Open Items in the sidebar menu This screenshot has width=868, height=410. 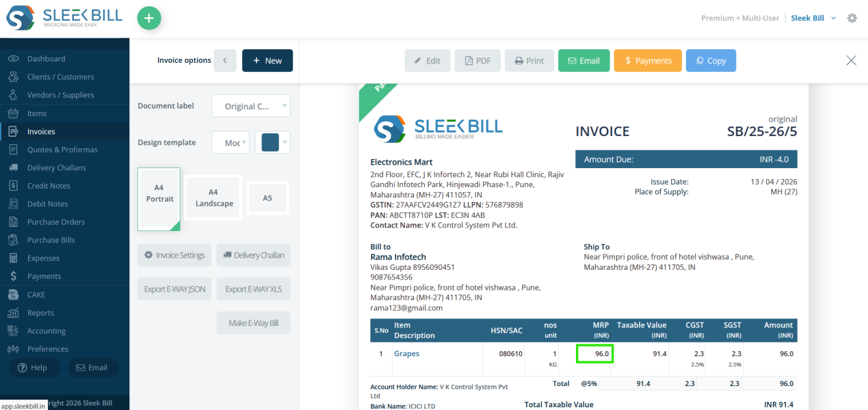(x=37, y=113)
